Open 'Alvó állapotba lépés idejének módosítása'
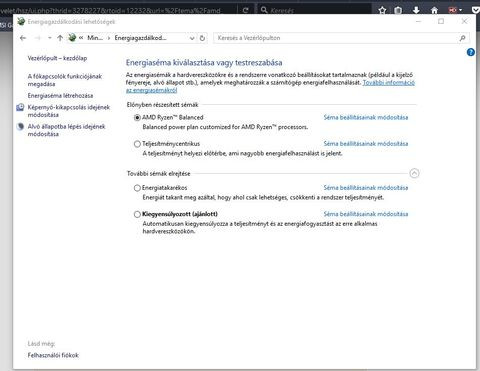This screenshot has width=480, height=371. pos(66,130)
